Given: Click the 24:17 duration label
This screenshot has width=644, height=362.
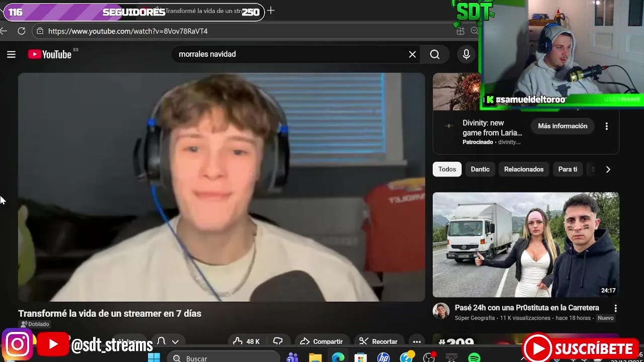Looking at the screenshot, I should tap(608, 290).
